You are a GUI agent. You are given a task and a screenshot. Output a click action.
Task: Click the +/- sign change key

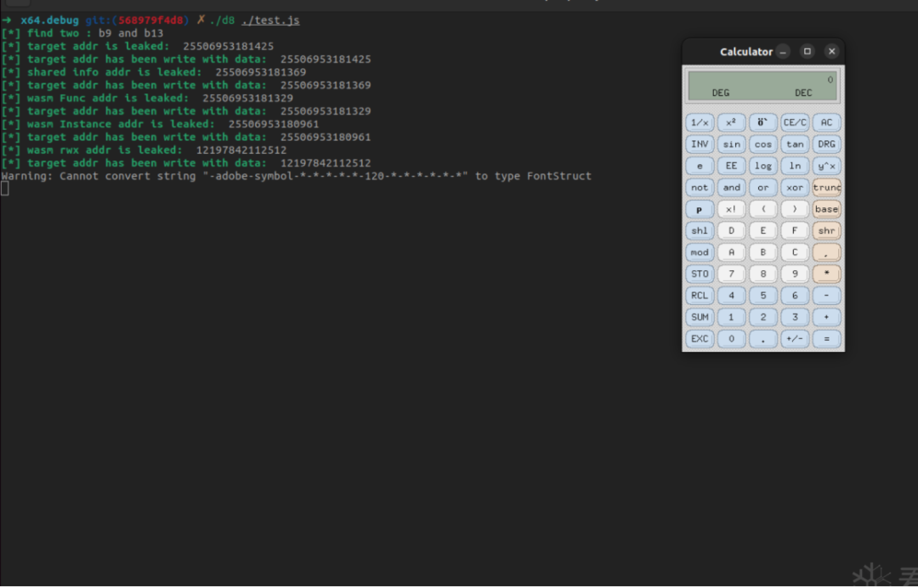pyautogui.click(x=795, y=339)
